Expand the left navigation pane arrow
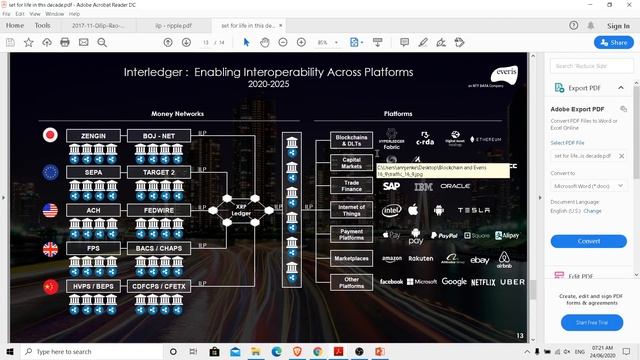This screenshot has width=640, height=360. (x=4, y=198)
